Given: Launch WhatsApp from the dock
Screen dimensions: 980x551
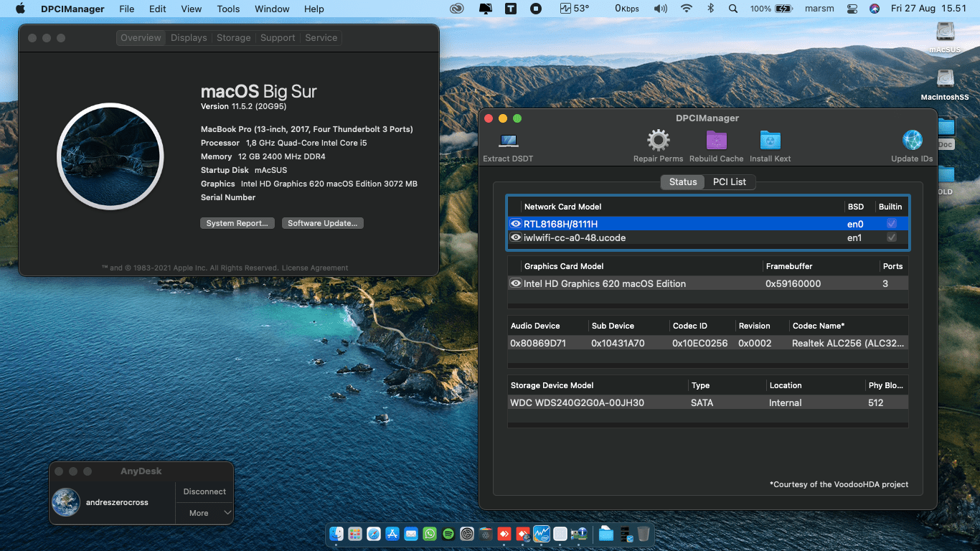Looking at the screenshot, I should coord(430,534).
